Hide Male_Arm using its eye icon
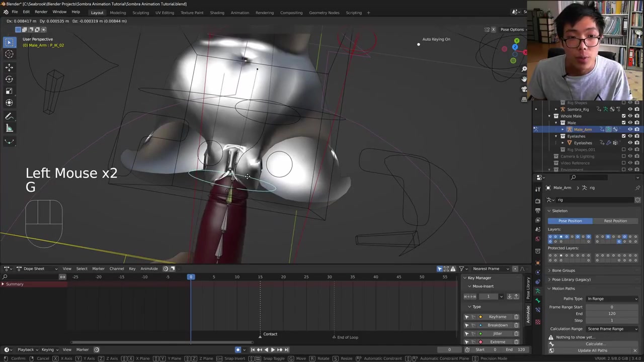This screenshot has width=644, height=362. point(630,129)
